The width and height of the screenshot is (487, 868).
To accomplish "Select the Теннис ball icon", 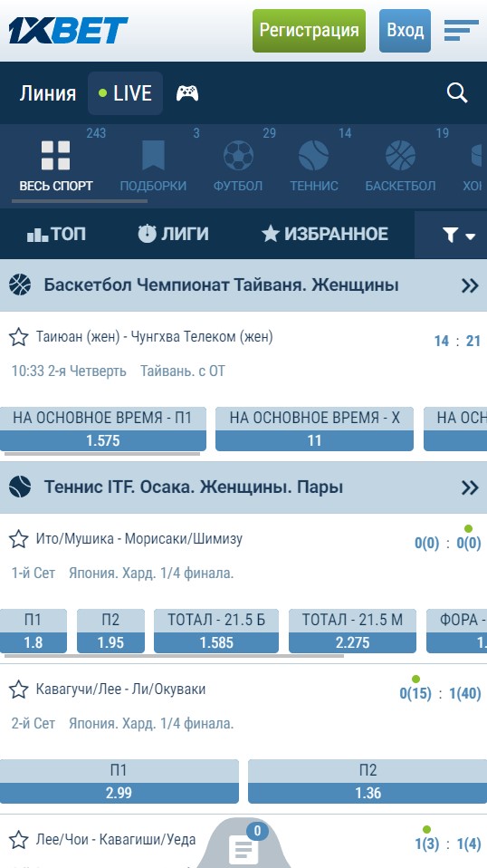I will (x=313, y=156).
